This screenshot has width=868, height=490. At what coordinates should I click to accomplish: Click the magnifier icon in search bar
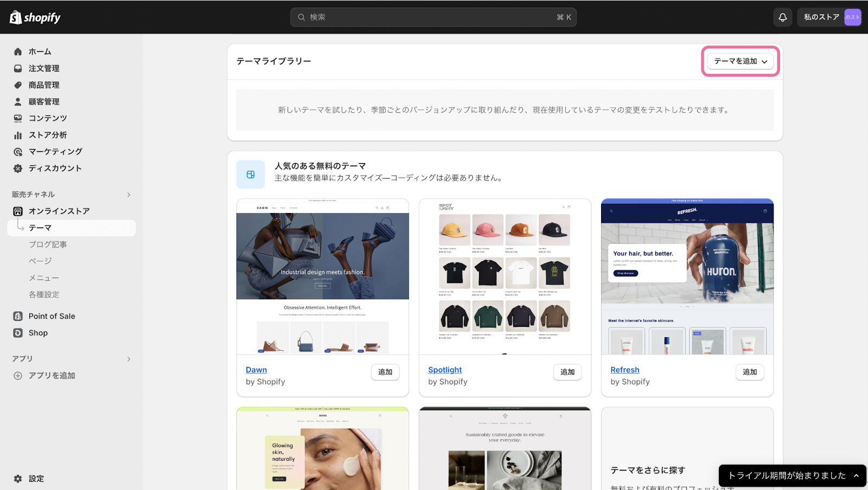pos(302,17)
